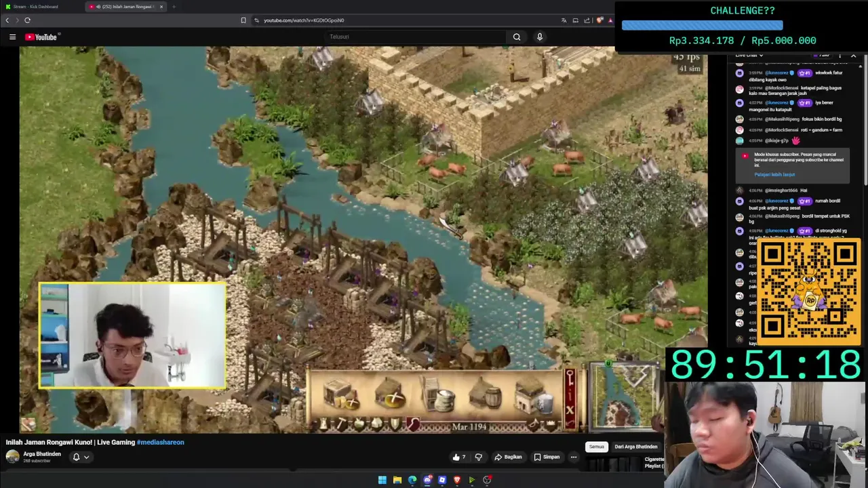Bookmark this page using the bookmark icon
The height and width of the screenshot is (488, 868).
pyautogui.click(x=243, y=20)
